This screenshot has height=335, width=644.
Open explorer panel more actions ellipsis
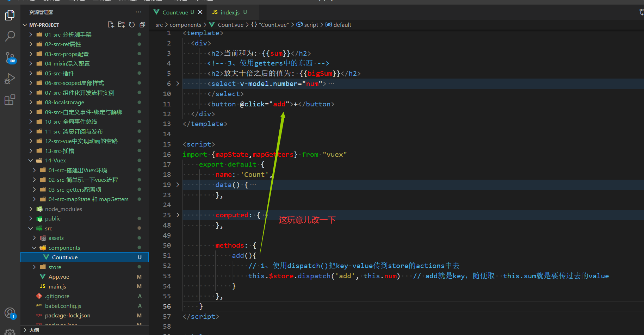tap(138, 12)
